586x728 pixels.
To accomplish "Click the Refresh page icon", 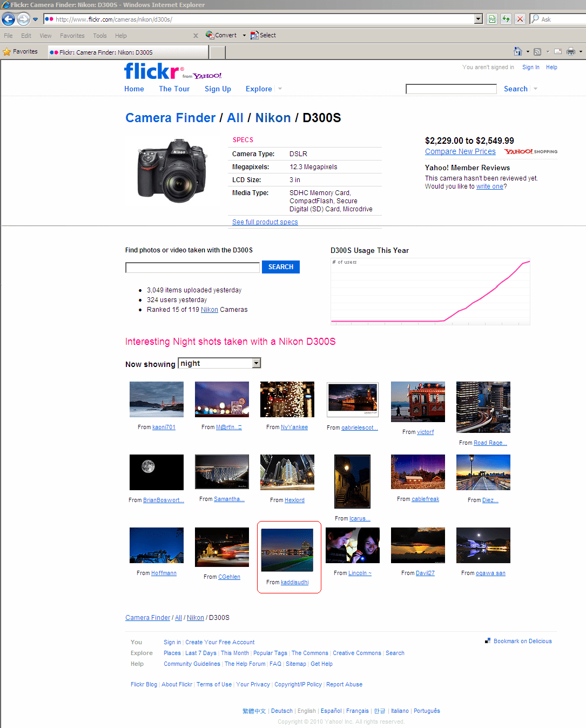I will click(506, 19).
